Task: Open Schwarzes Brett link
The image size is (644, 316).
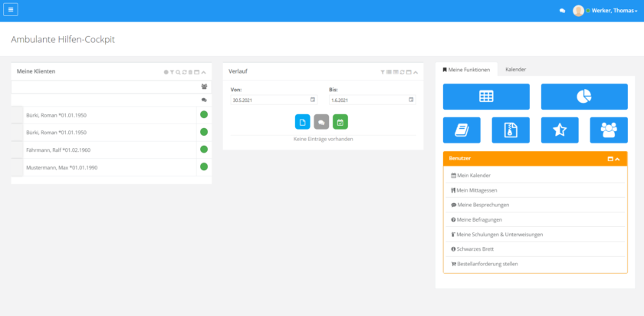Action: [x=475, y=249]
